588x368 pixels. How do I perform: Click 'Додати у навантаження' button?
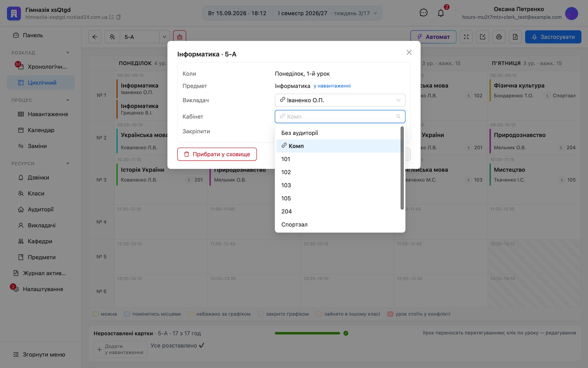(120, 349)
